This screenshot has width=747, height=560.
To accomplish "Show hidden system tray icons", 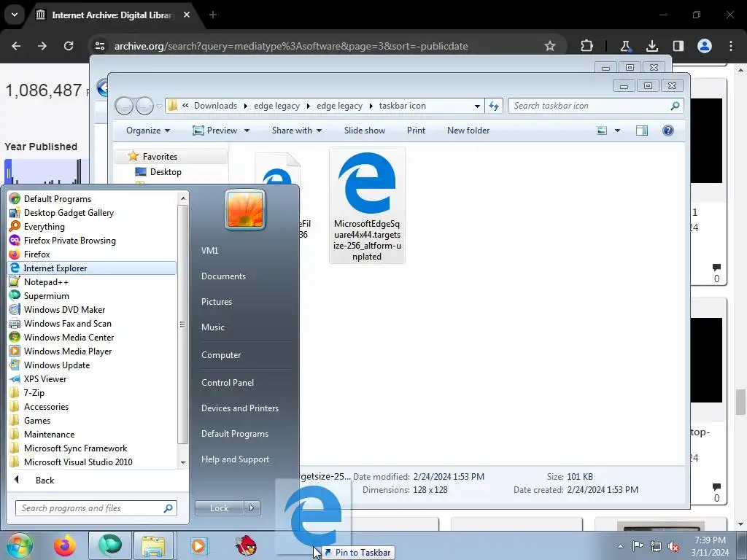I will pyautogui.click(x=620, y=546).
